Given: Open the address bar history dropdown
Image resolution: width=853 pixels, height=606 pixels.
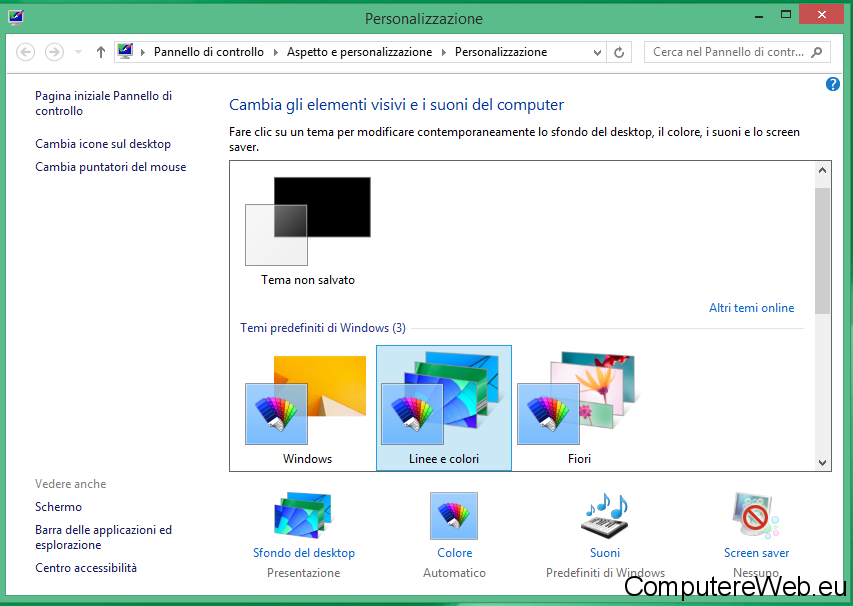Looking at the screenshot, I should (x=597, y=53).
